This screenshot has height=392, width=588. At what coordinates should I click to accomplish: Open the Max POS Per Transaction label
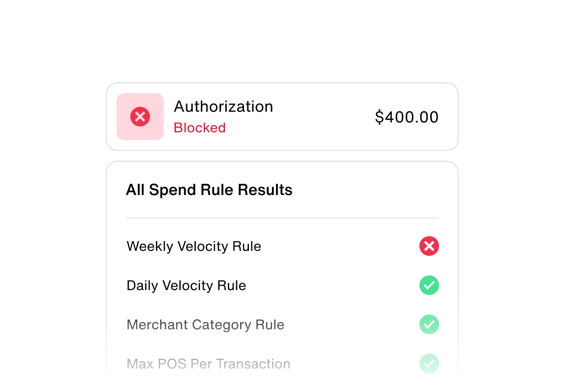point(208,364)
